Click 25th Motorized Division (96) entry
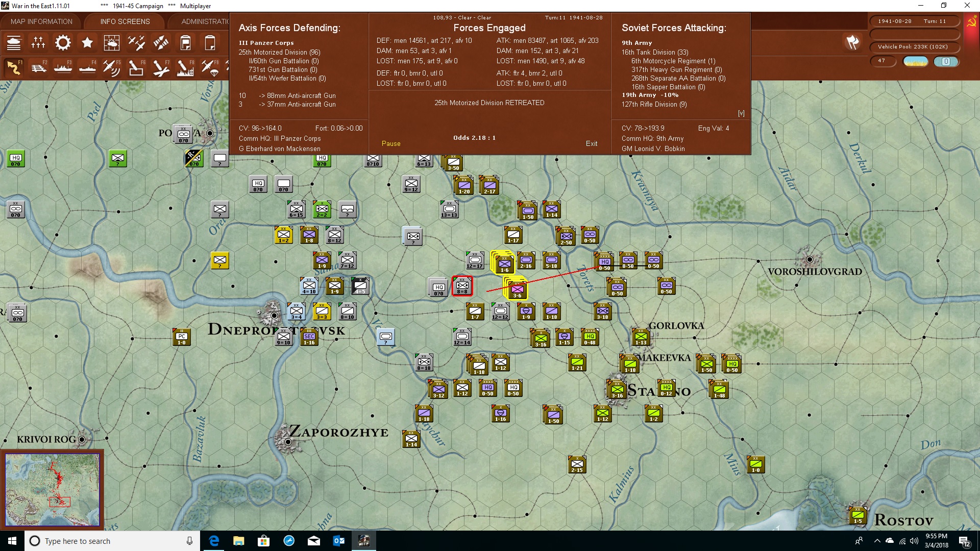Image resolution: width=980 pixels, height=551 pixels. (x=279, y=52)
